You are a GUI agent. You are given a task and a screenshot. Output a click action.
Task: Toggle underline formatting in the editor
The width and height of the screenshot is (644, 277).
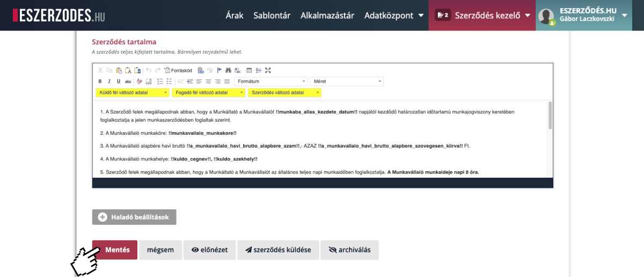tap(118, 82)
